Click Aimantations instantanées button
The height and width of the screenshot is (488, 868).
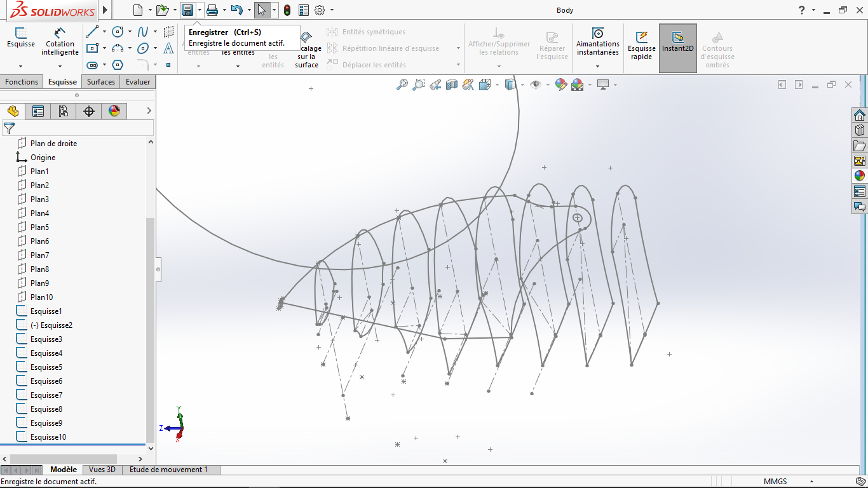[x=598, y=41]
